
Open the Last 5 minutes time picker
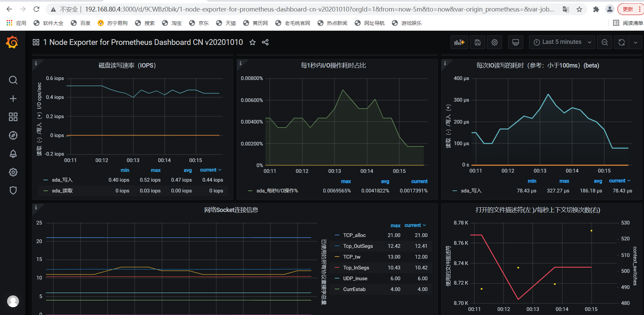pos(561,42)
